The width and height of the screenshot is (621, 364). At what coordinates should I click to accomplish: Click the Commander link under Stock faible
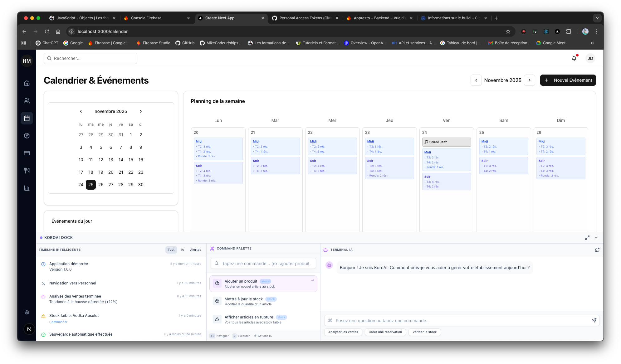(58, 322)
